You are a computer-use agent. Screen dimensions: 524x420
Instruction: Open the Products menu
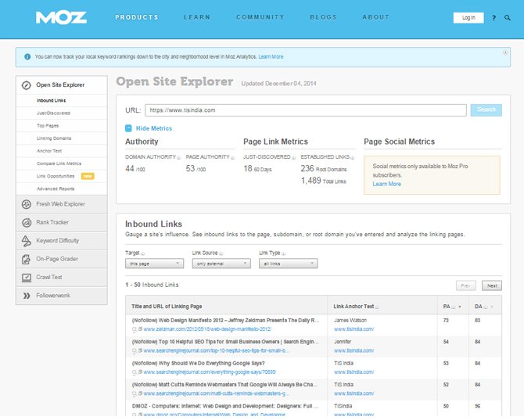click(x=137, y=17)
